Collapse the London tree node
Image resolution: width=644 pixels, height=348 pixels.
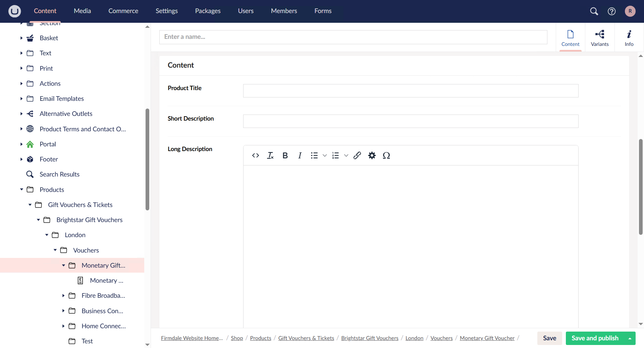pos(47,235)
